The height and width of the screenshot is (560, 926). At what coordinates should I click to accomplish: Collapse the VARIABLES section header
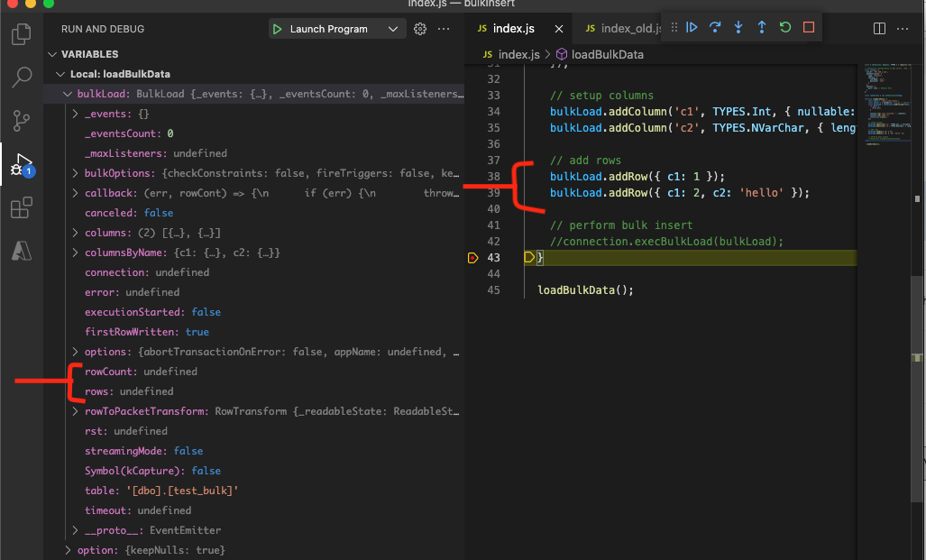point(52,54)
